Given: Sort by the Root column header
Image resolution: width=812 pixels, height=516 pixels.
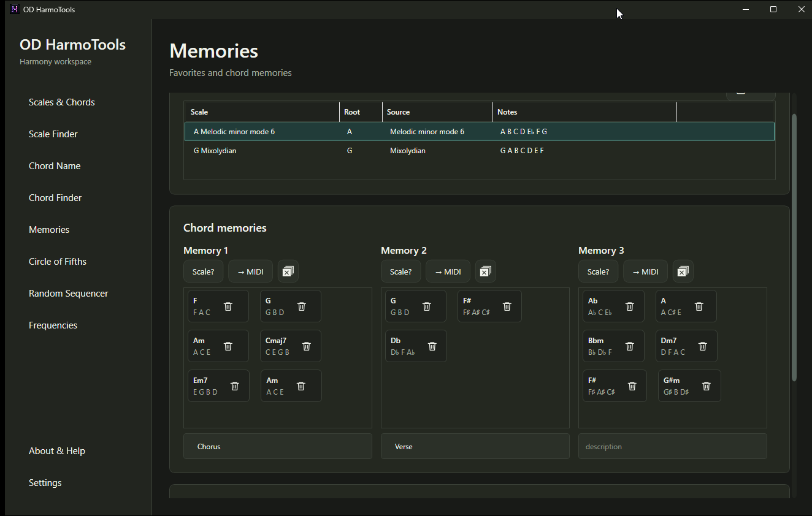Looking at the screenshot, I should point(361,112).
